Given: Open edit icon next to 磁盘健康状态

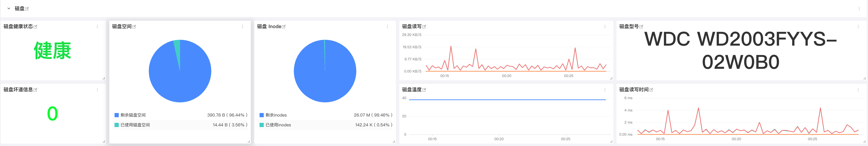Looking at the screenshot, I should (35, 26).
